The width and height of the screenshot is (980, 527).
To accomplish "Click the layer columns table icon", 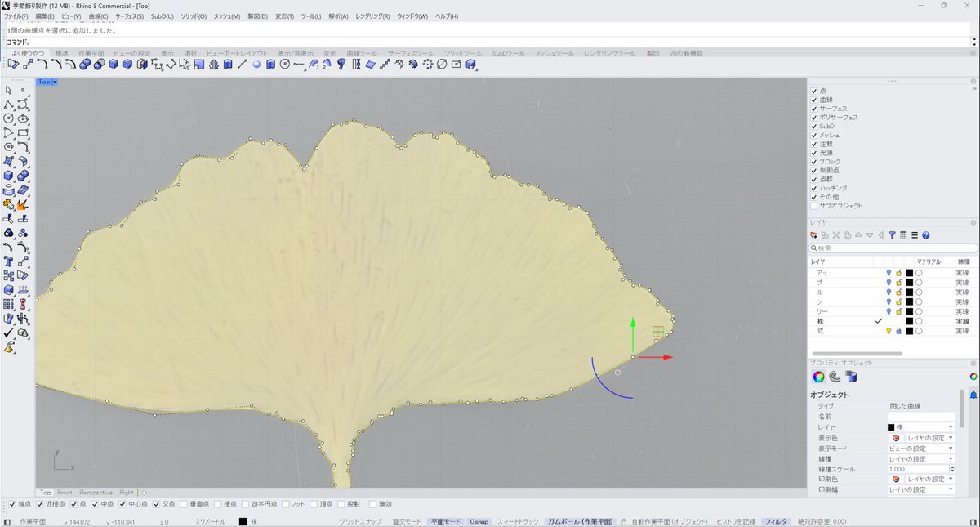I will click(x=903, y=235).
